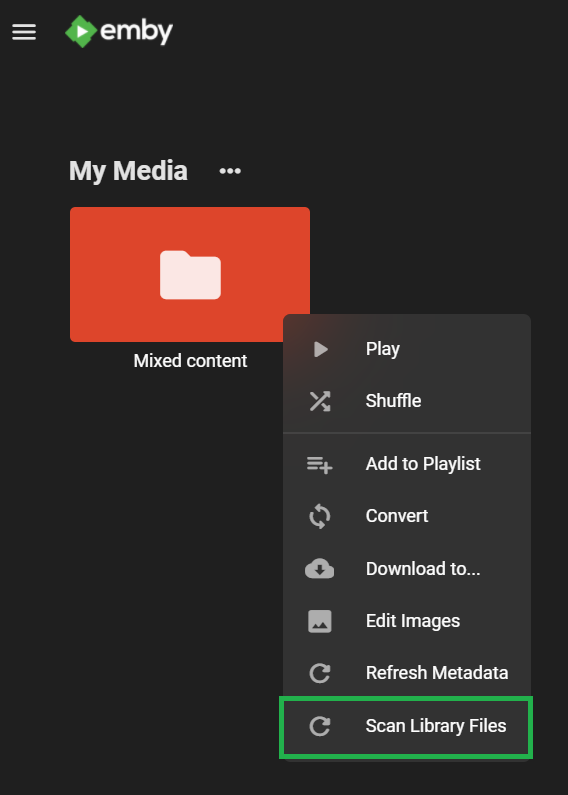Click the Add to Playlist icon
The width and height of the screenshot is (568, 795).
click(320, 464)
